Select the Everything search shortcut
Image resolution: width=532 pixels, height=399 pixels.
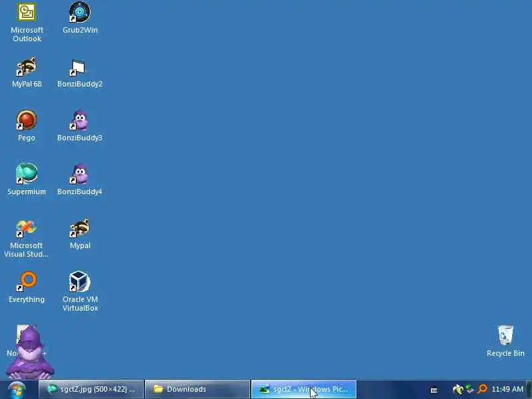[27, 288]
